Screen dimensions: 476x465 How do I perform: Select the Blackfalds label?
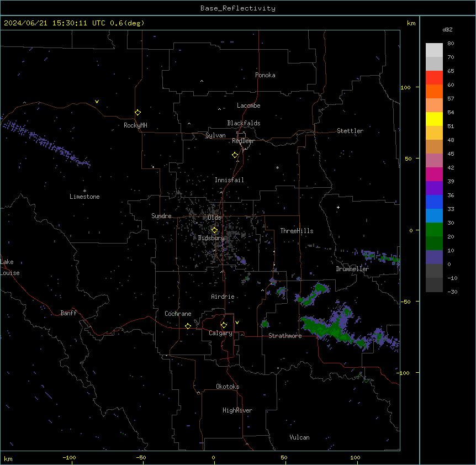[244, 123]
